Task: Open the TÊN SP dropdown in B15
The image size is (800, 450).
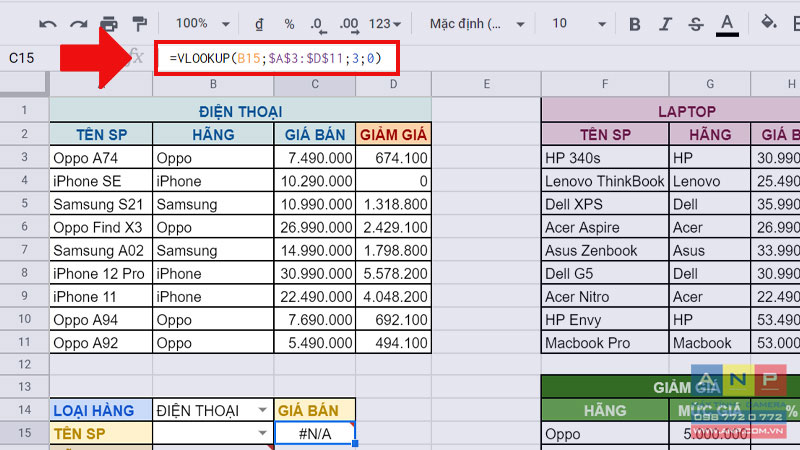Action: (262, 433)
